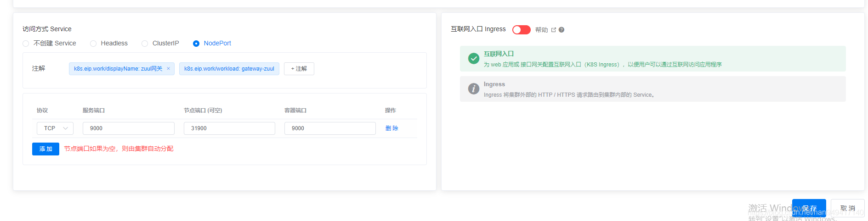The image size is (868, 221).
Task: Click the 容器端口 column header
Action: (295, 110)
